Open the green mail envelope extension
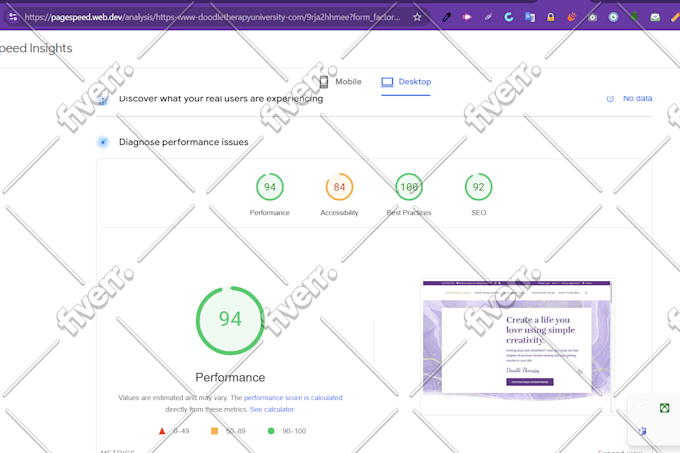This screenshot has height=453, width=680. (655, 17)
